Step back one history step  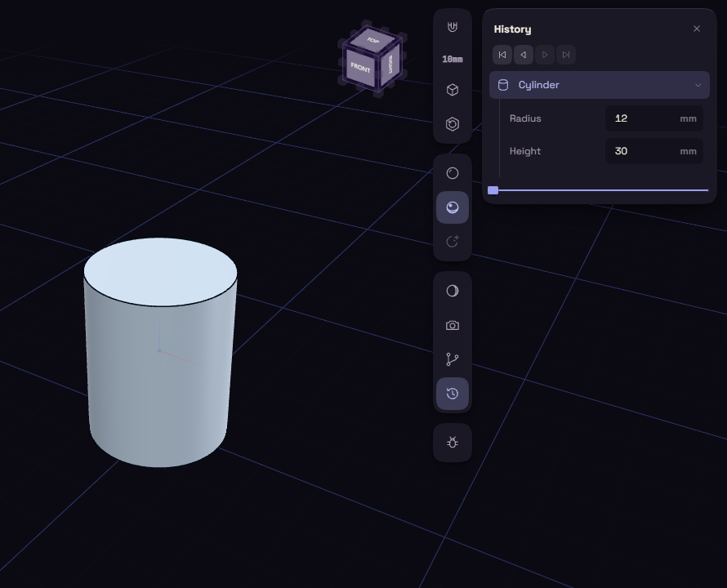[x=524, y=55]
